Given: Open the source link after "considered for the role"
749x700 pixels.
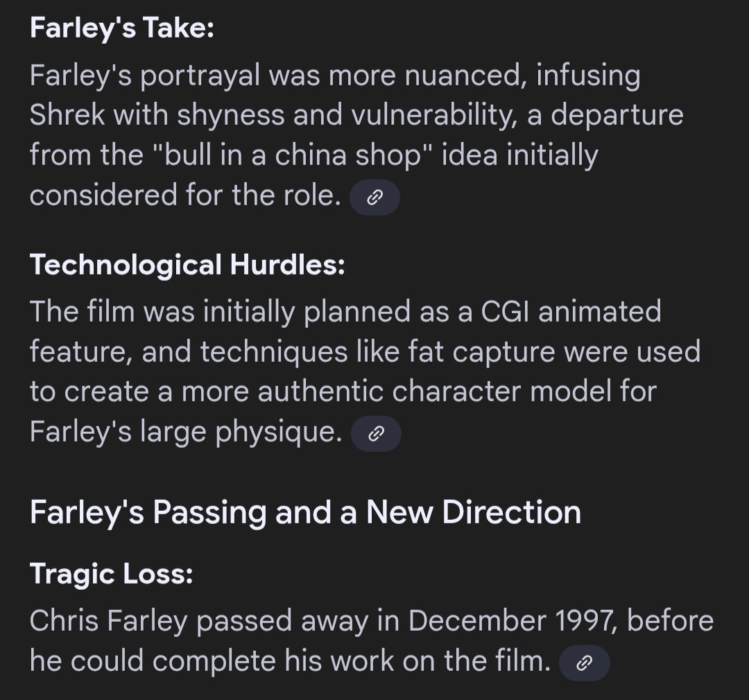Looking at the screenshot, I should (375, 198).
